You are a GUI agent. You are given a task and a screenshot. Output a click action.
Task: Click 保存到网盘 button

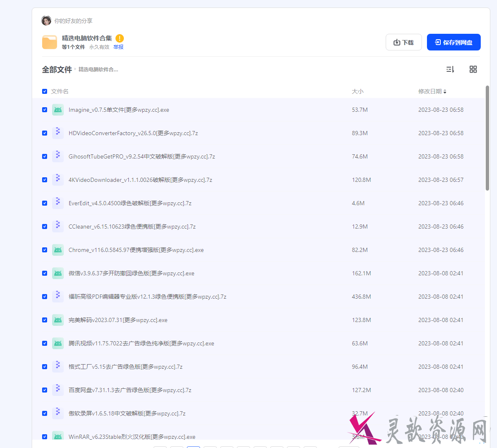(x=454, y=42)
